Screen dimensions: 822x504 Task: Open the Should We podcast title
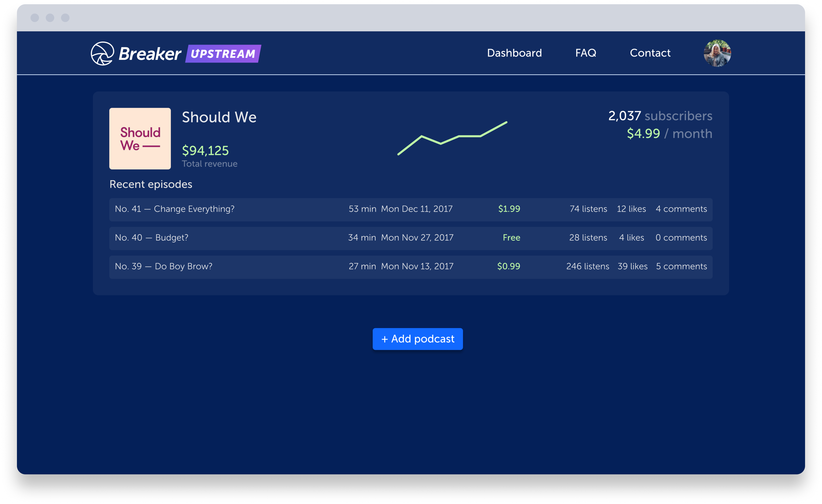pos(219,117)
